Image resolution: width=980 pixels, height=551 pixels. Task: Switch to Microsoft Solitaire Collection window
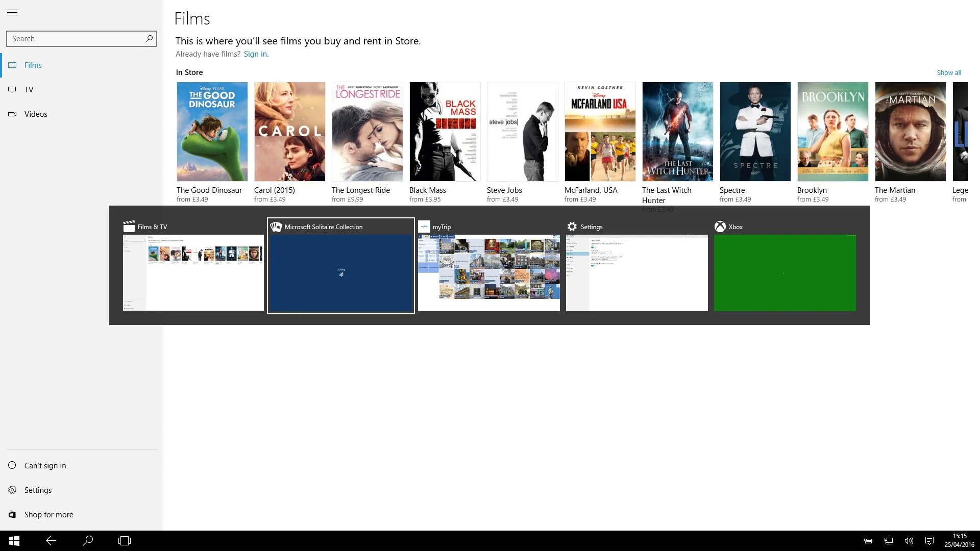click(340, 273)
